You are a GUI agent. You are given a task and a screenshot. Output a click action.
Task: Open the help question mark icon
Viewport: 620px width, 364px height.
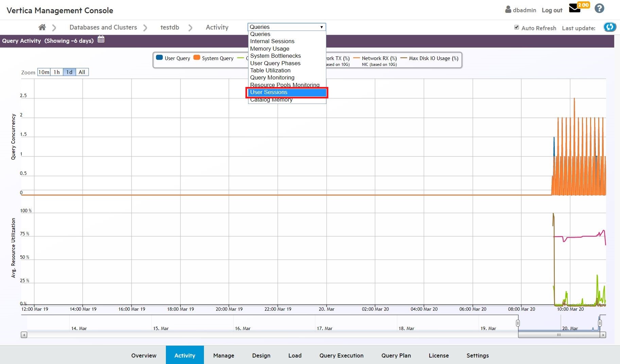(x=599, y=8)
